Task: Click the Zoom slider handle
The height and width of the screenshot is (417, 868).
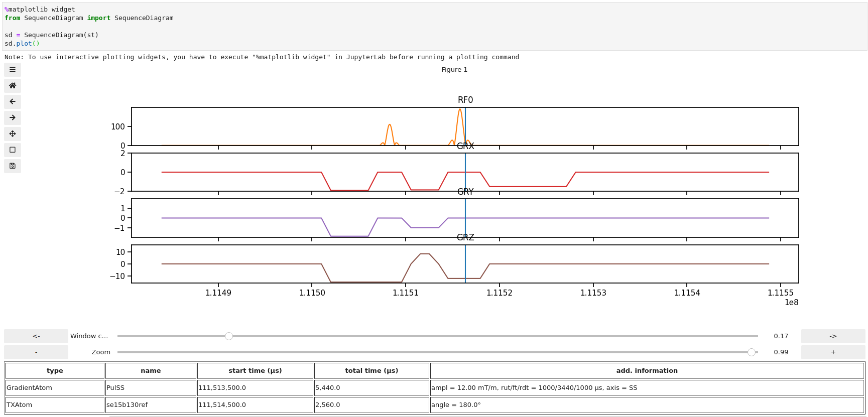Action: tap(751, 352)
